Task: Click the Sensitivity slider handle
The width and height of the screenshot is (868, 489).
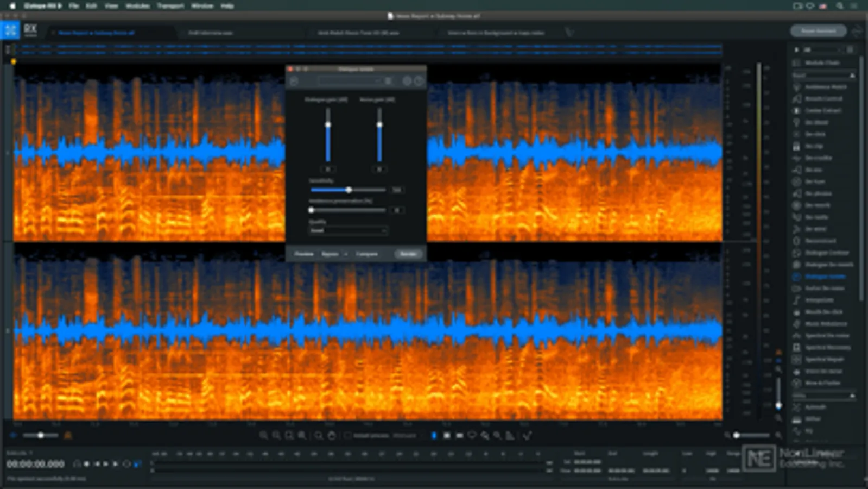Action: 349,190
